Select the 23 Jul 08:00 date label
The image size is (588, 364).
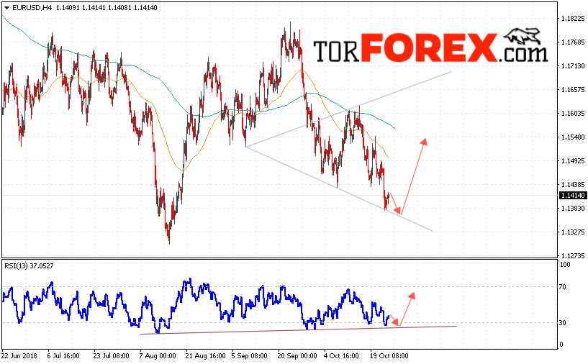pos(111,356)
